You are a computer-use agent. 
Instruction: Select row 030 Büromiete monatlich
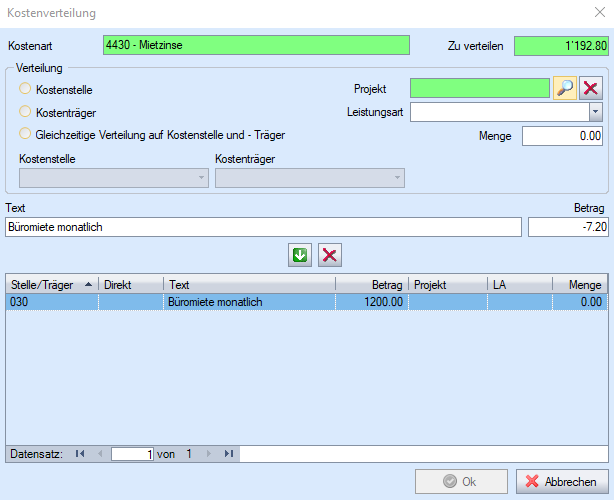click(x=200, y=301)
